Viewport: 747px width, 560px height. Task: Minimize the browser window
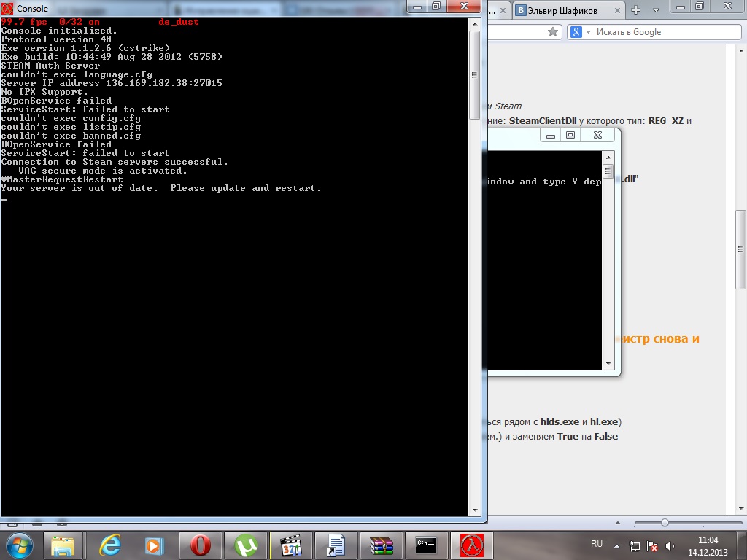(681, 7)
